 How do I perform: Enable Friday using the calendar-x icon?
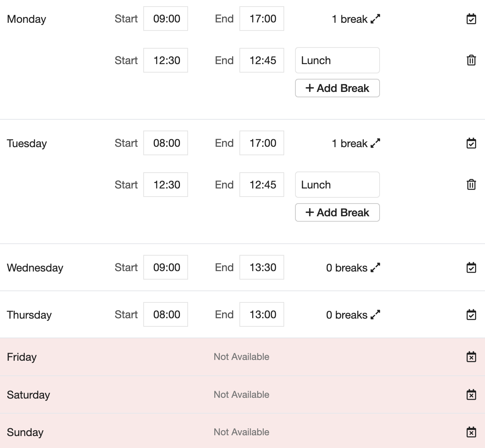pos(471,357)
